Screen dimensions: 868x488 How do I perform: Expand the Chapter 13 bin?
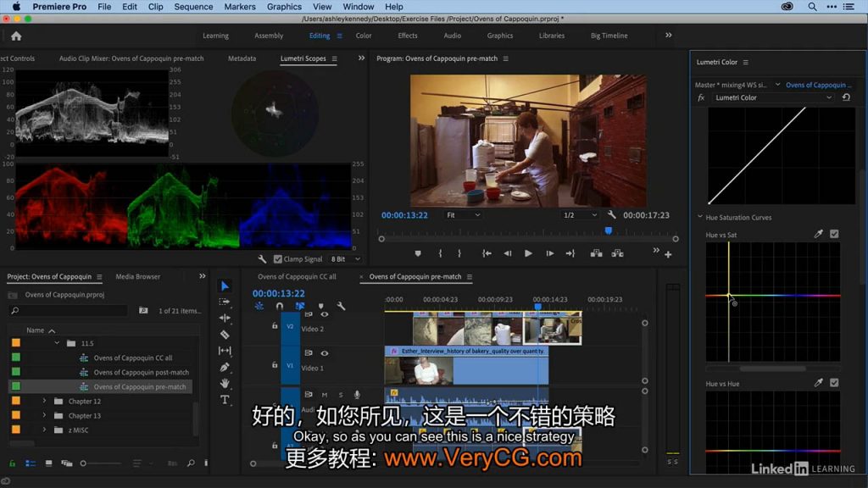44,415
